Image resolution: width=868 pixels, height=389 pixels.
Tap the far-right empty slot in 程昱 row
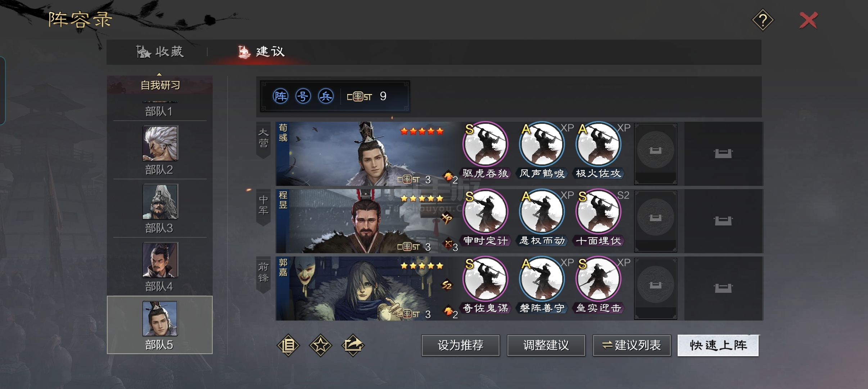click(x=723, y=221)
